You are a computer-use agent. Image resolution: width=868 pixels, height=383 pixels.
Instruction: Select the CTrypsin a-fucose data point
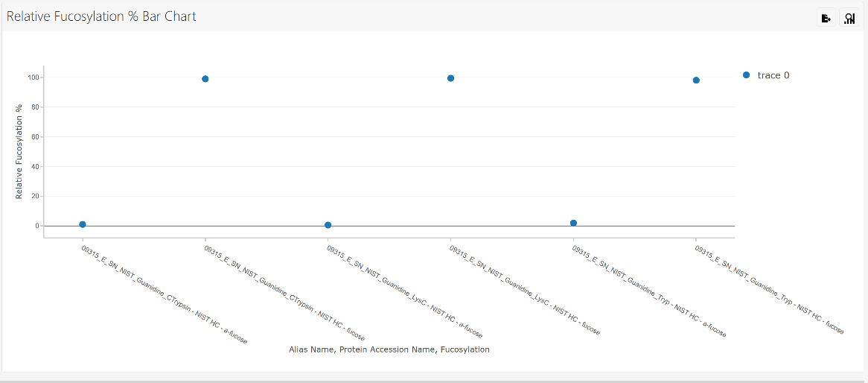83,224
